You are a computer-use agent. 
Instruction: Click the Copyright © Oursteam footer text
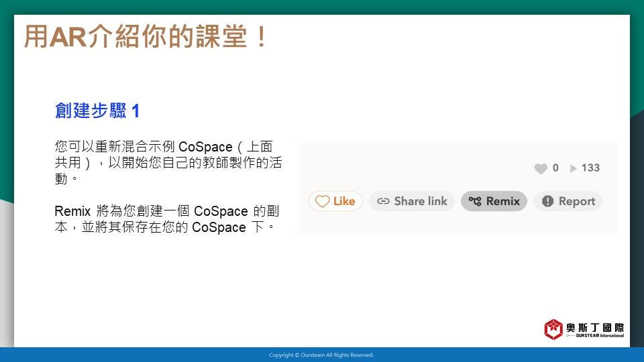pyautogui.click(x=321, y=355)
